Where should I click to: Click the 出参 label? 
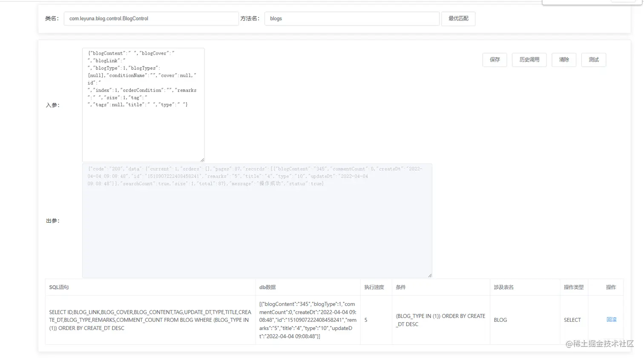(x=53, y=221)
